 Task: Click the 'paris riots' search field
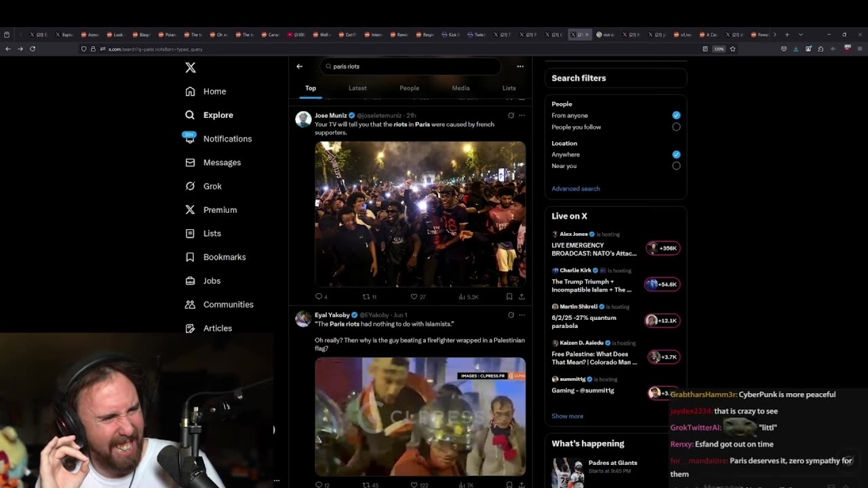410,66
